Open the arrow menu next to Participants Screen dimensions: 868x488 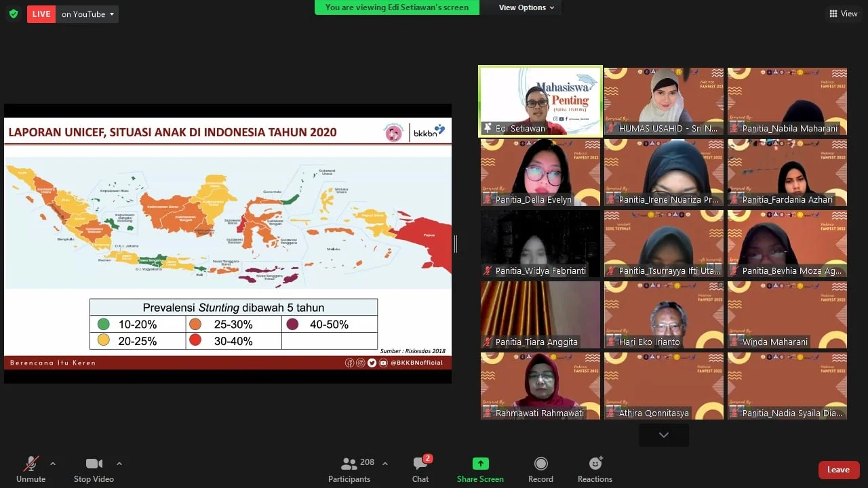385,464
